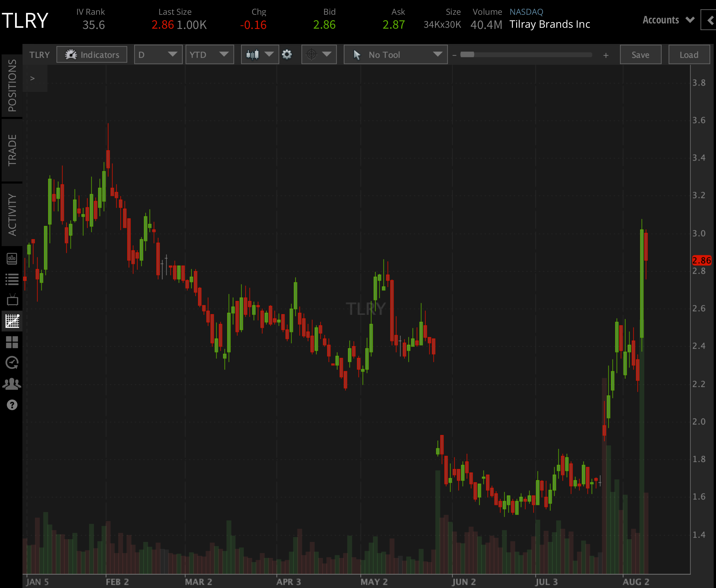Select the watchlist icon in sidebar
This screenshot has width=716, height=588.
point(12,278)
